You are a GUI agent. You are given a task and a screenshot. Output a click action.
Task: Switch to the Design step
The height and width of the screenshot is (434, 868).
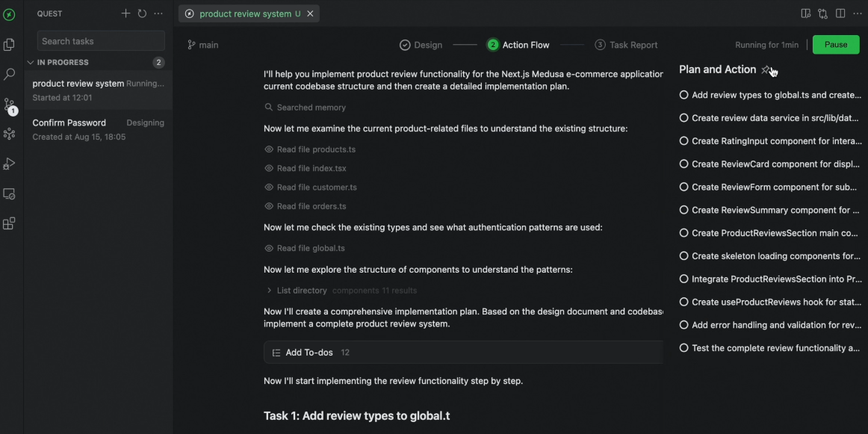click(421, 45)
